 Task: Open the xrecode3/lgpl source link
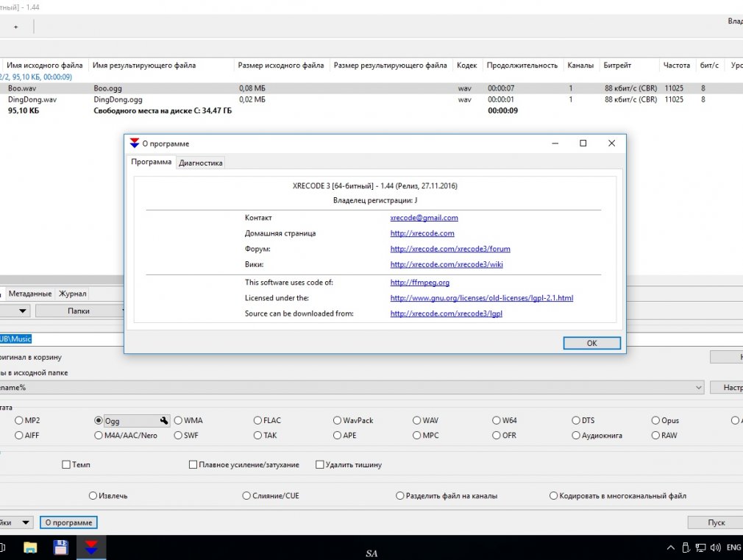click(x=446, y=314)
